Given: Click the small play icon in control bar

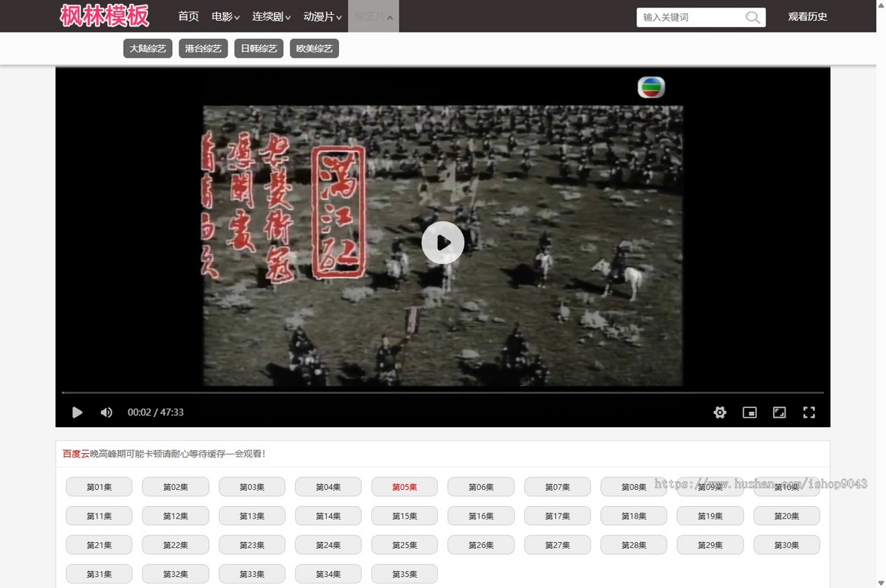Looking at the screenshot, I should (x=77, y=412).
